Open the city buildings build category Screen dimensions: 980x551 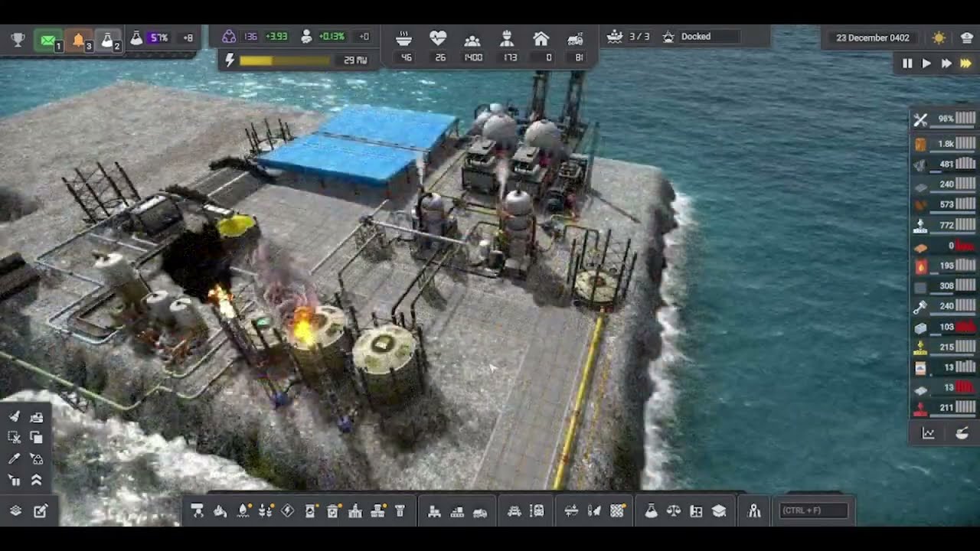(x=355, y=511)
